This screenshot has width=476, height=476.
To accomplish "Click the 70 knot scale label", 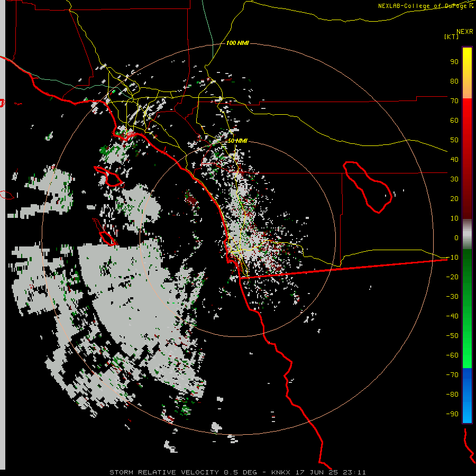I will 454,101.
